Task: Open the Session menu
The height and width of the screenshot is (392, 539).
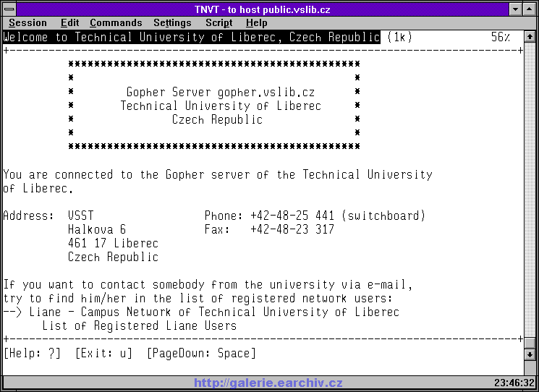Action: [27, 22]
